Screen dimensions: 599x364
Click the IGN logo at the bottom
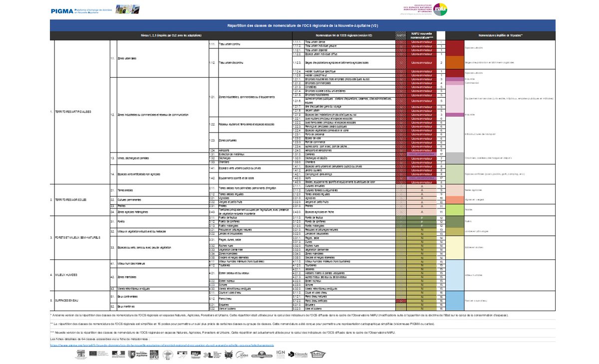281,353
